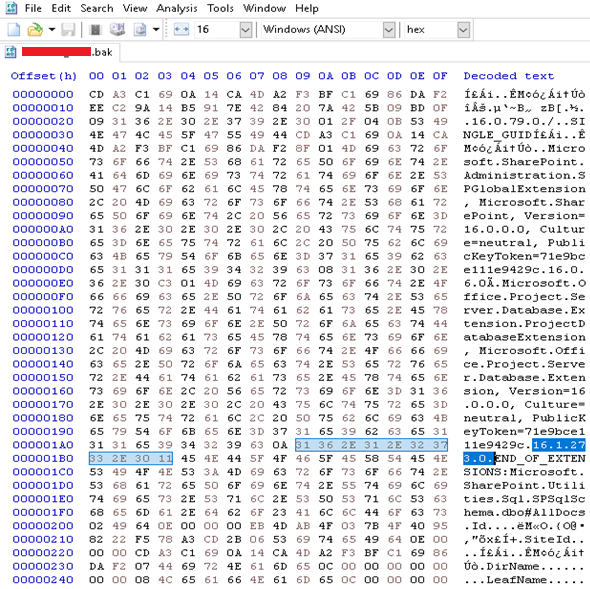Image resolution: width=590 pixels, height=589 pixels.
Task: Click the Open disk image icon
Action: point(140,29)
